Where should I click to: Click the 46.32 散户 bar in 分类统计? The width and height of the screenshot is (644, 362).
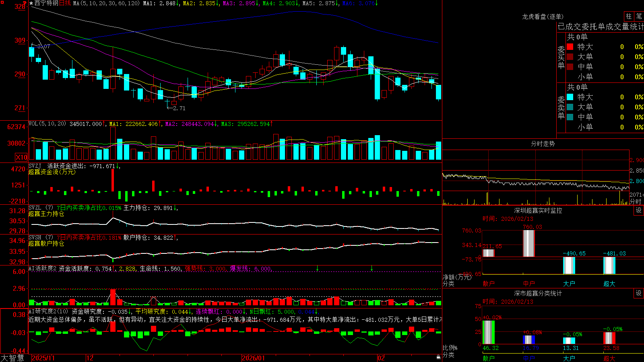[489, 332]
